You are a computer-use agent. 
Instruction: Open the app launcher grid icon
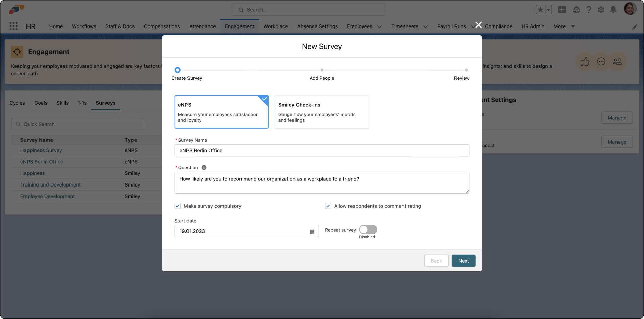[13, 26]
